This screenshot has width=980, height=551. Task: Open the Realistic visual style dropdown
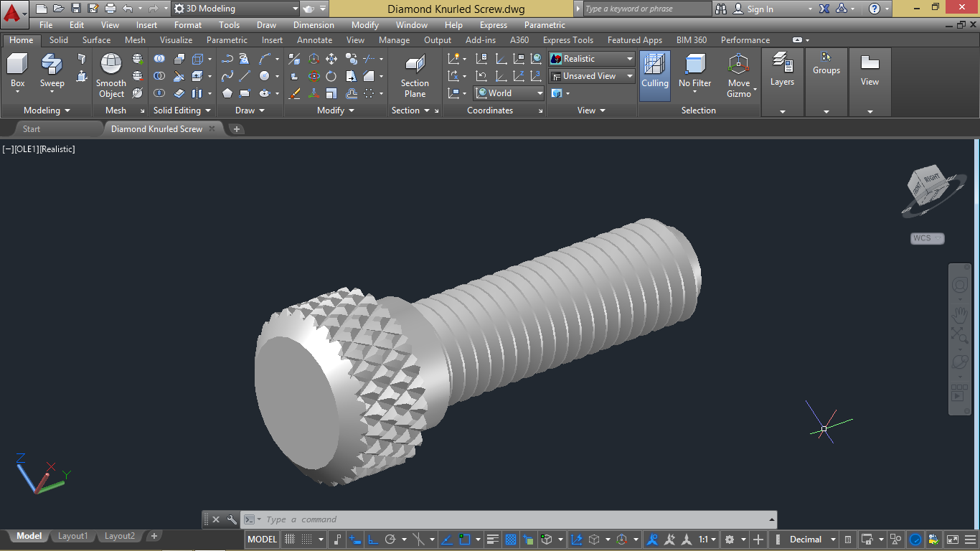[x=593, y=59]
